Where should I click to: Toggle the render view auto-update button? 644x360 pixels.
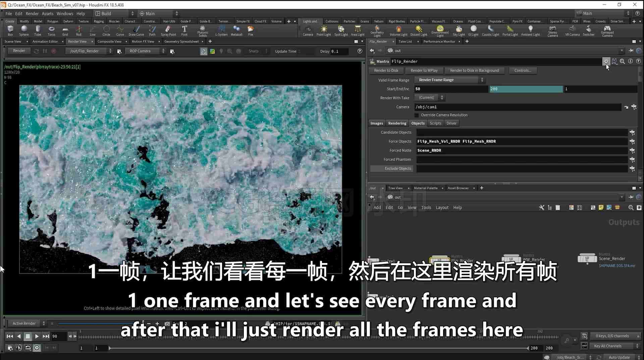[204, 51]
